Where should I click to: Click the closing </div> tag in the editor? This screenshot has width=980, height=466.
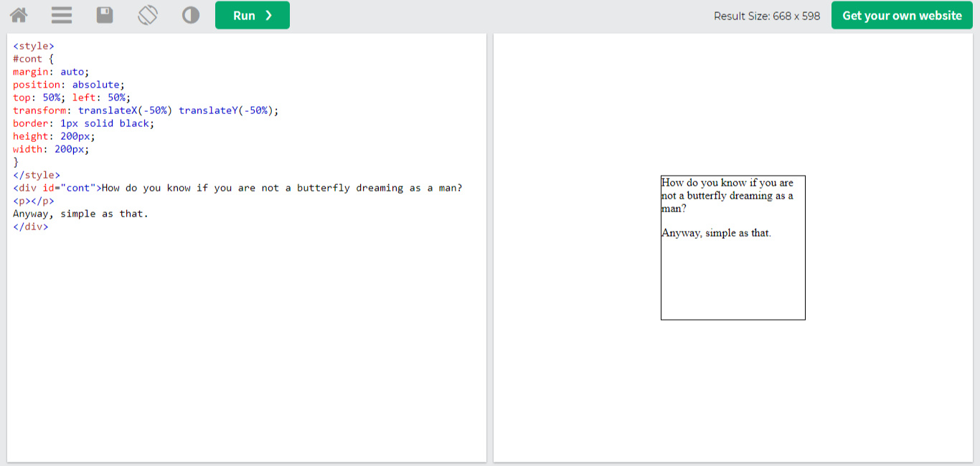(x=31, y=227)
